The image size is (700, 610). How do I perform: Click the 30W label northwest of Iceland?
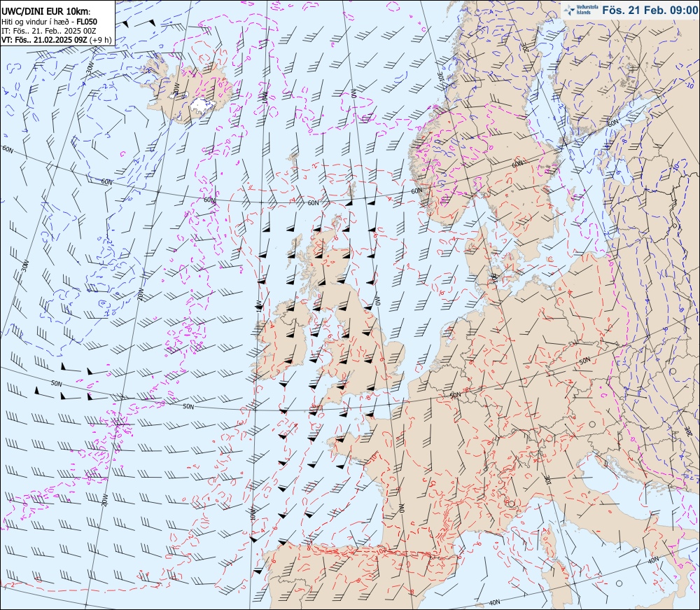[90, 67]
